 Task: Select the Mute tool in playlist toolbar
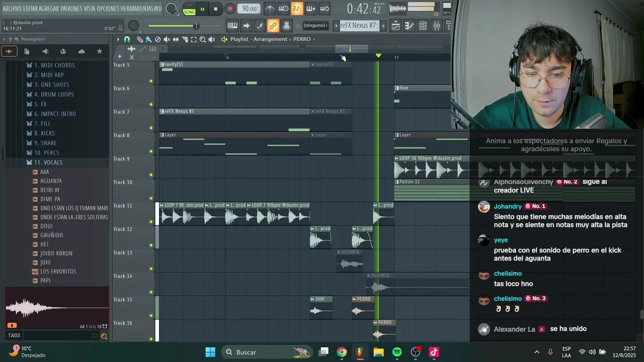[167, 39]
